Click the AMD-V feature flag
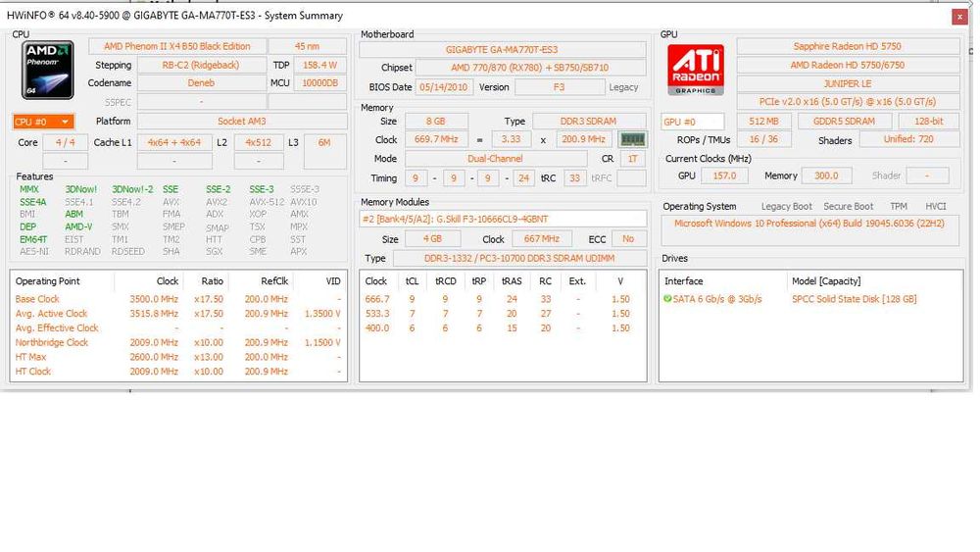 point(78,226)
